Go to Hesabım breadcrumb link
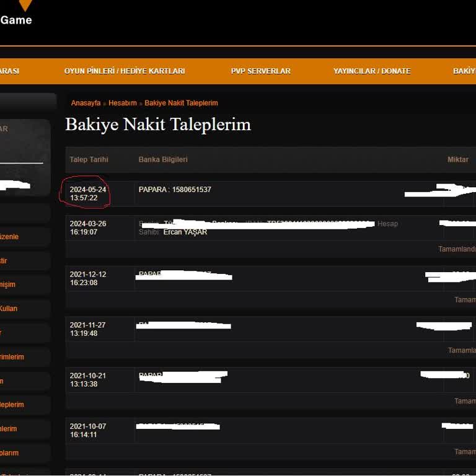The width and height of the screenshot is (476, 476). pyautogui.click(x=123, y=103)
